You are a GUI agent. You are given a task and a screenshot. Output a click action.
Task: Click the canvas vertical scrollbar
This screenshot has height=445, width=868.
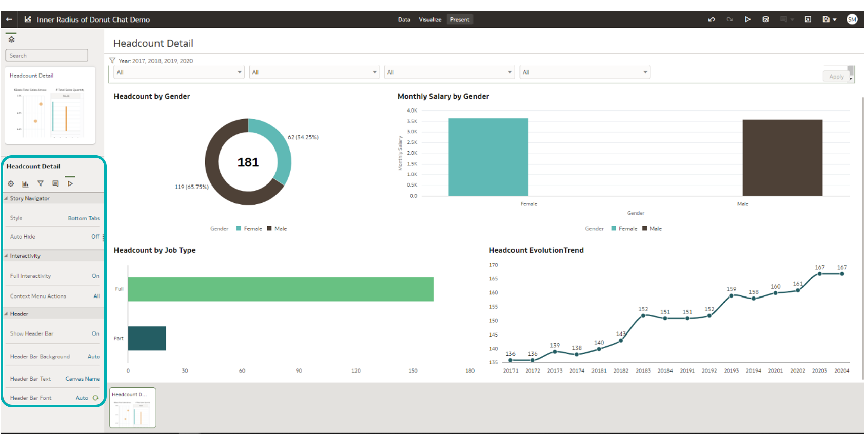[x=862, y=238]
